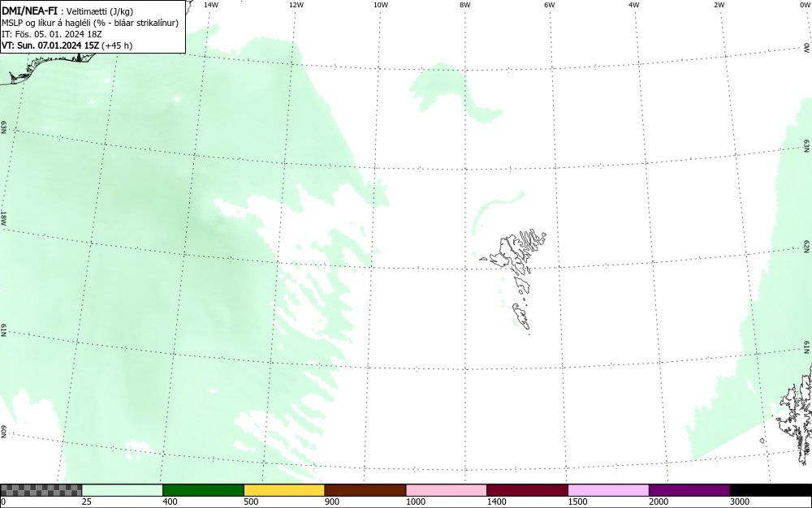Click the legend value "3000"

point(740,502)
